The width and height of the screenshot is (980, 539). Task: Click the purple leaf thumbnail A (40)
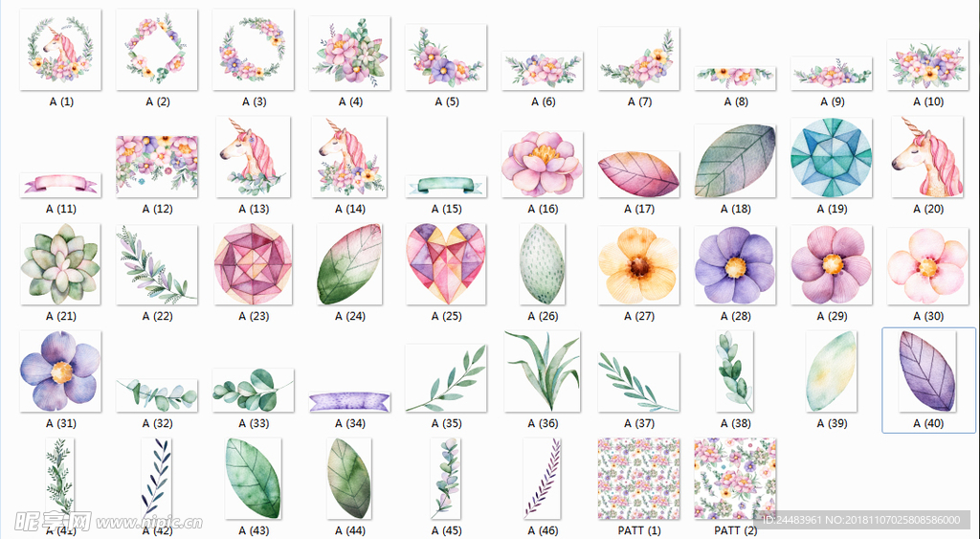[x=926, y=371]
